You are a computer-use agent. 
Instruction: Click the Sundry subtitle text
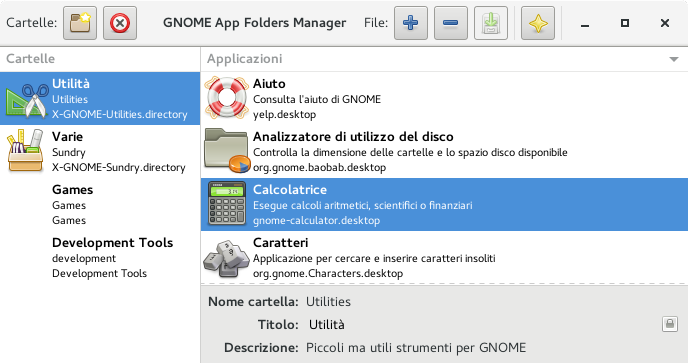[68, 152]
